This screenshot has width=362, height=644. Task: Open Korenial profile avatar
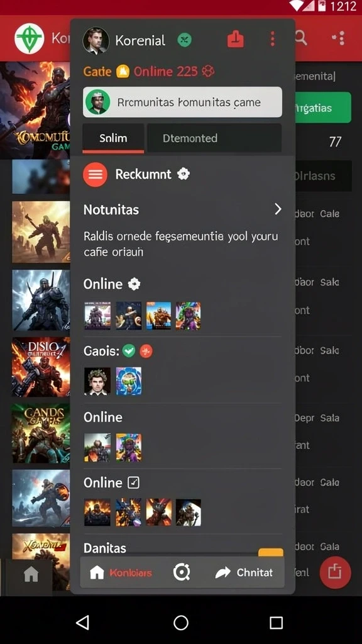click(96, 41)
